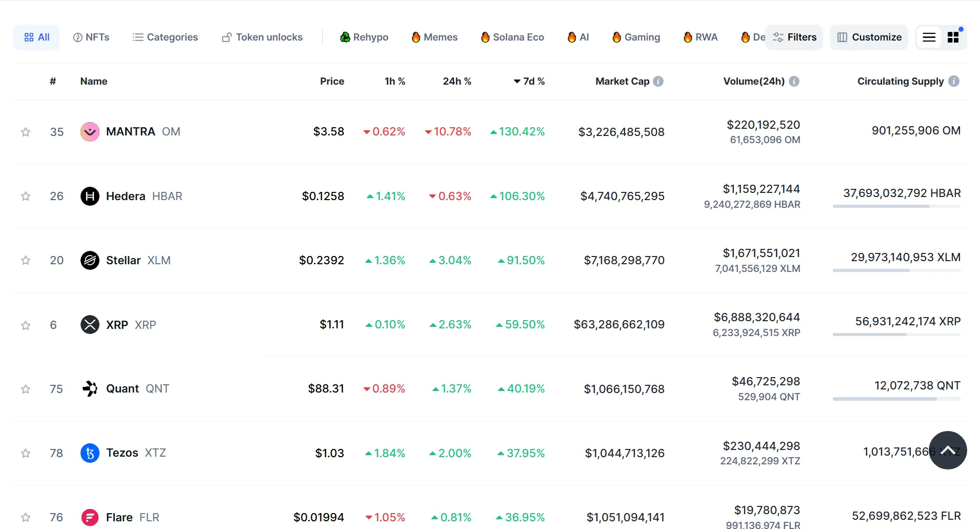Viewport: 980px width, 529px height.
Task: Add Tezos to watchlist with star
Action: 26,454
